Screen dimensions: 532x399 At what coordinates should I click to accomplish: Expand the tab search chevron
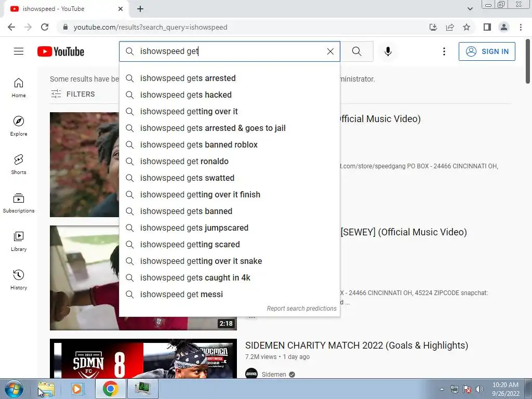[470, 9]
